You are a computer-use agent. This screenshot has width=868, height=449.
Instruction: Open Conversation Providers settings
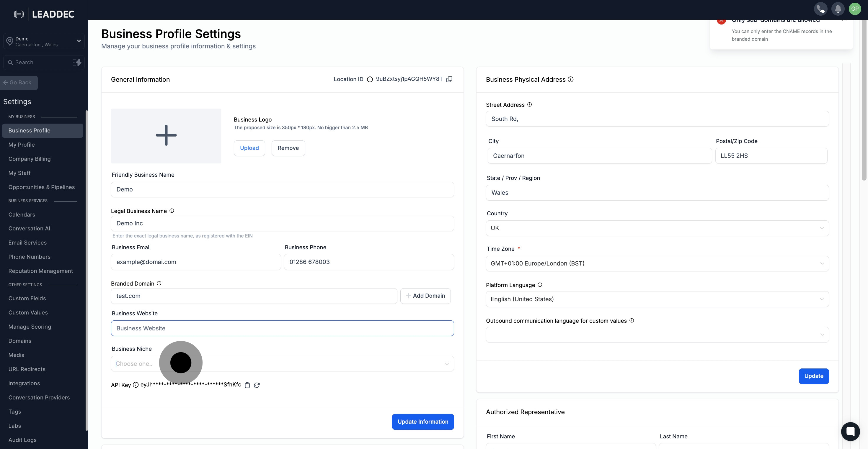click(x=39, y=397)
